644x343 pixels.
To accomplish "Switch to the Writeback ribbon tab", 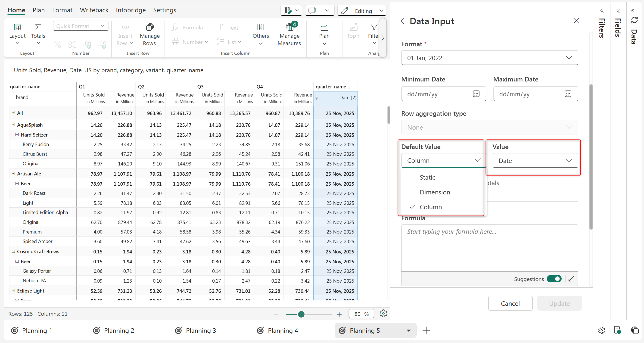I will click(x=94, y=10).
